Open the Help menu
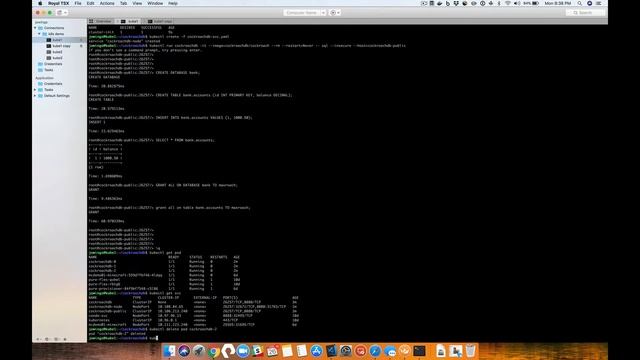 click(173, 3)
